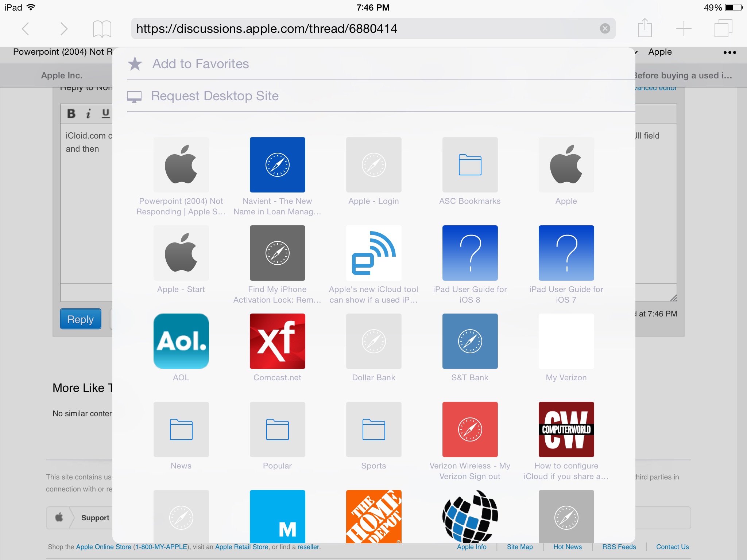Screen dimensions: 747x560
Task: Open the Computerworld iCloud article favorite
Action: [566, 429]
